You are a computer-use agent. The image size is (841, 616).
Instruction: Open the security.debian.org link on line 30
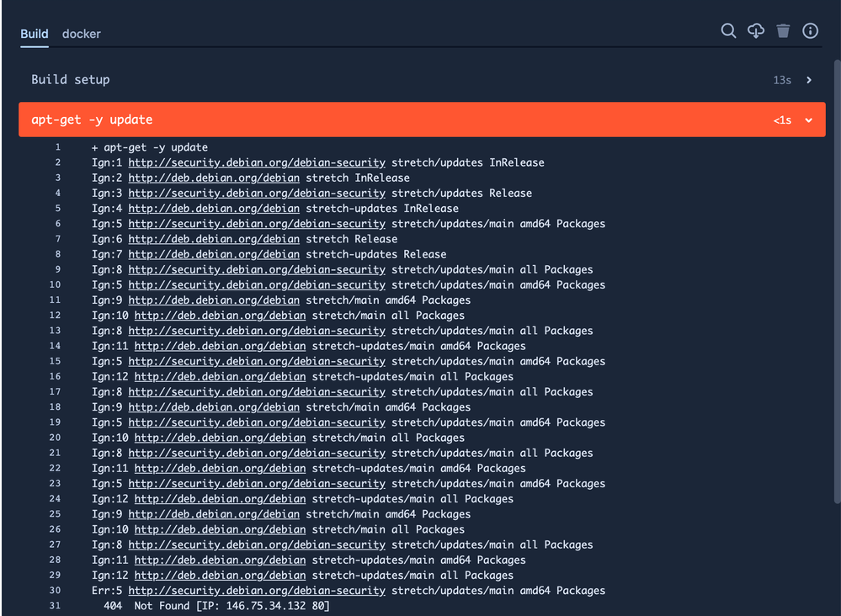257,590
